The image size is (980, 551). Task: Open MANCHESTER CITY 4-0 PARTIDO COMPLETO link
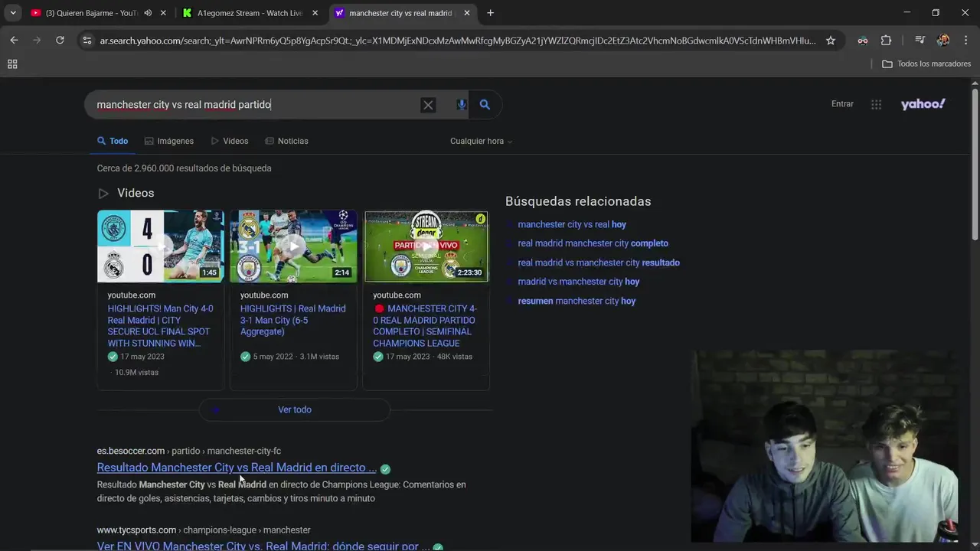point(426,326)
